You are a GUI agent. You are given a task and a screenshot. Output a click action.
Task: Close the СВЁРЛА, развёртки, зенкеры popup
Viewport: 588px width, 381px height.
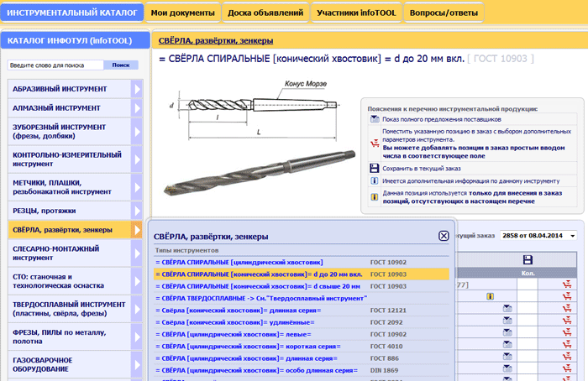click(x=444, y=236)
